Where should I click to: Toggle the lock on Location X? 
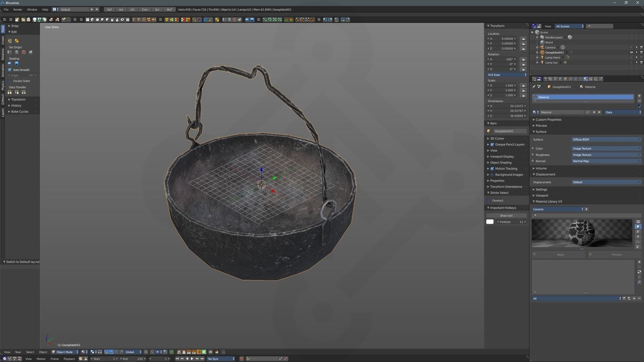(x=523, y=39)
